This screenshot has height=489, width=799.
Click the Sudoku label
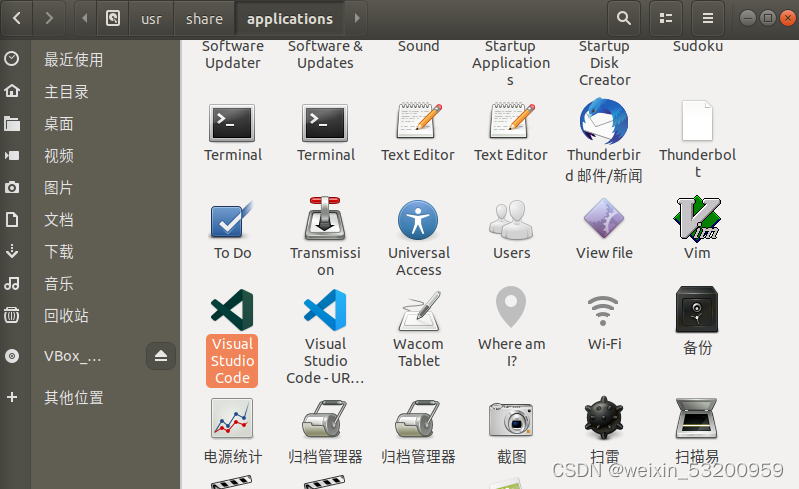pyautogui.click(x=698, y=46)
